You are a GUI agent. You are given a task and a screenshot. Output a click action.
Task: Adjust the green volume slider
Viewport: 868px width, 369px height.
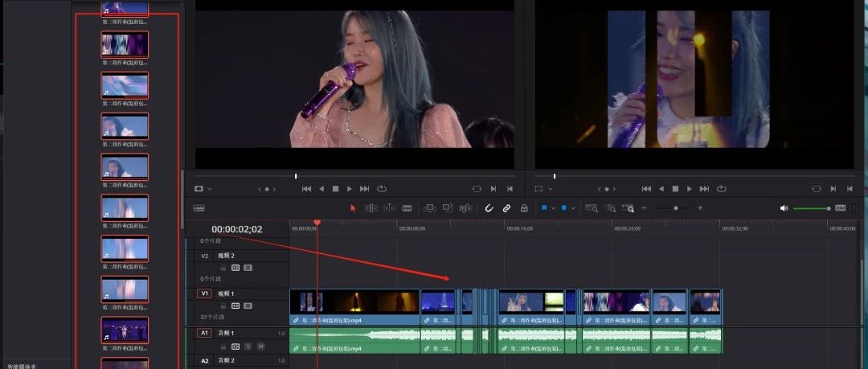[x=812, y=208]
